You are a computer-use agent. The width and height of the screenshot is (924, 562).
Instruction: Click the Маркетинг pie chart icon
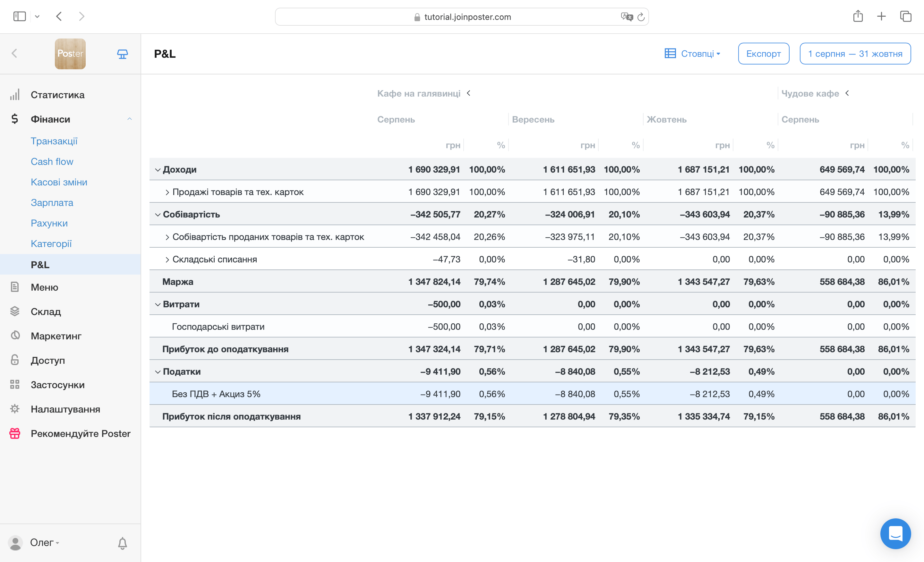15,336
